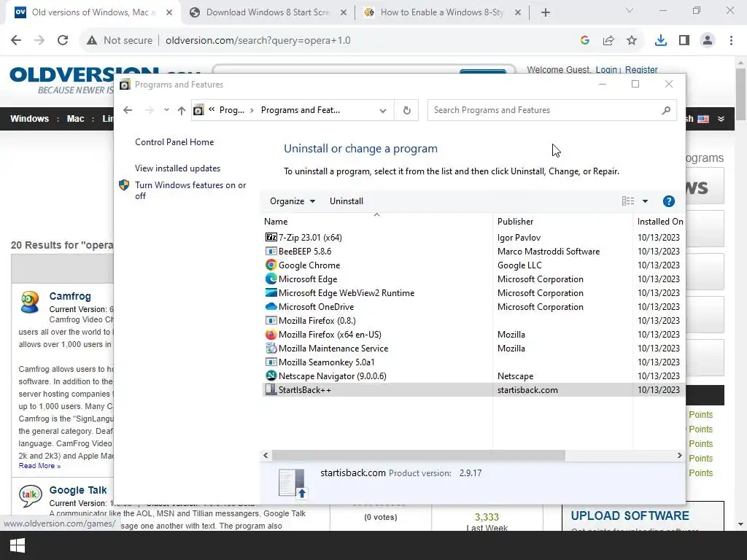747x560 pixels.
Task: Click Read More under Camfrog
Action: click(39, 466)
